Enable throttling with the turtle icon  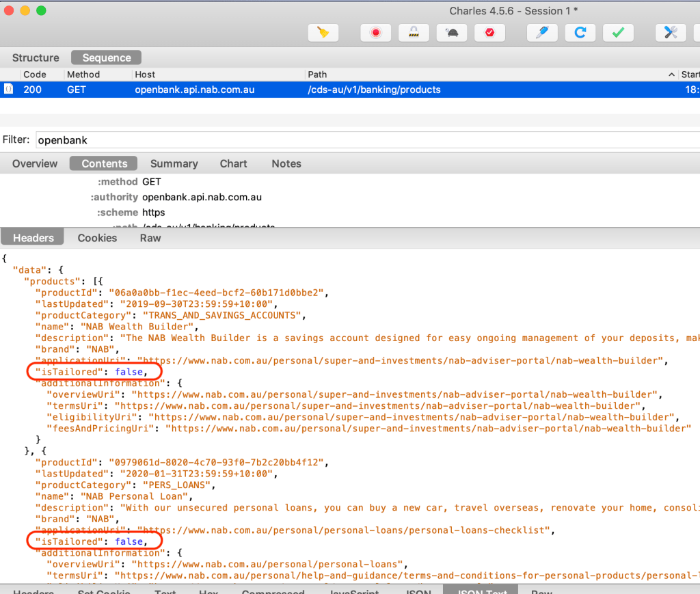pyautogui.click(x=451, y=32)
